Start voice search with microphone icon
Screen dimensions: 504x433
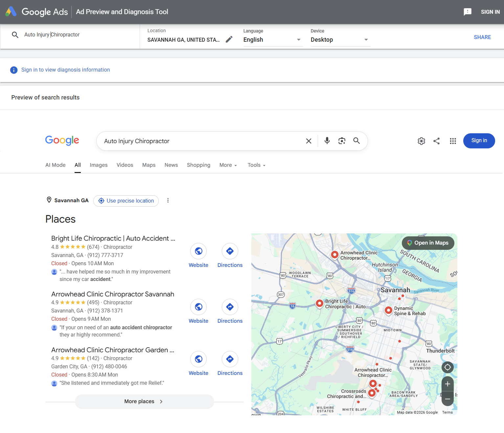click(x=327, y=141)
